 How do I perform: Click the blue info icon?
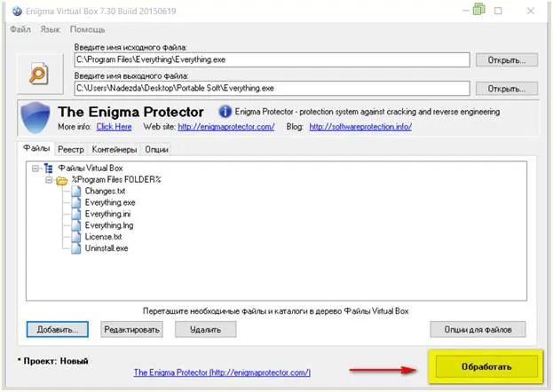(x=225, y=112)
